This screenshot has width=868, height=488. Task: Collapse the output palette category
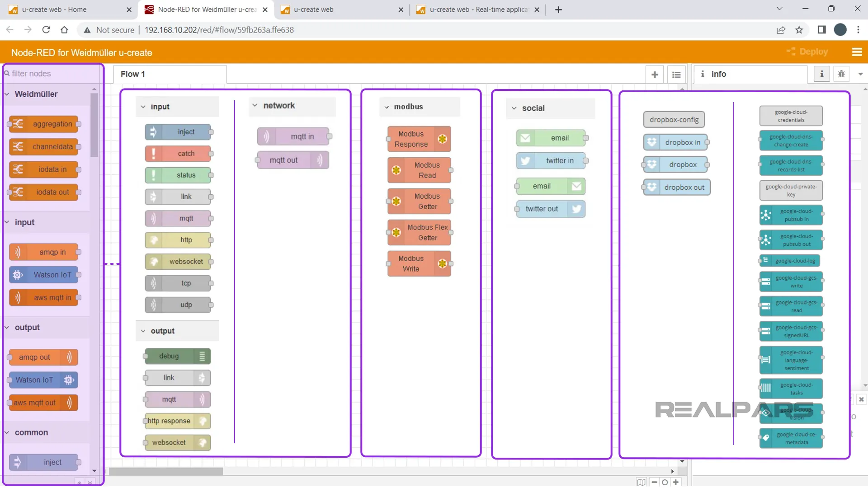click(47, 328)
